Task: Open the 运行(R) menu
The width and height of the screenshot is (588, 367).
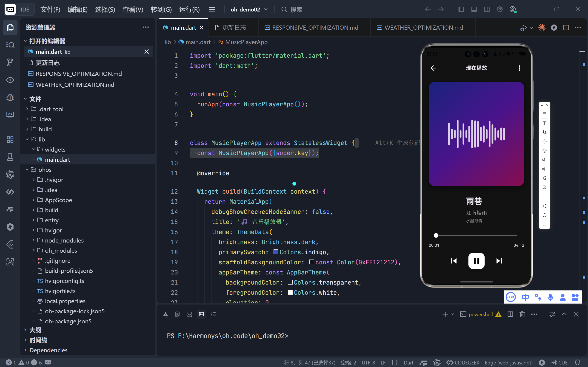Action: pos(189,9)
